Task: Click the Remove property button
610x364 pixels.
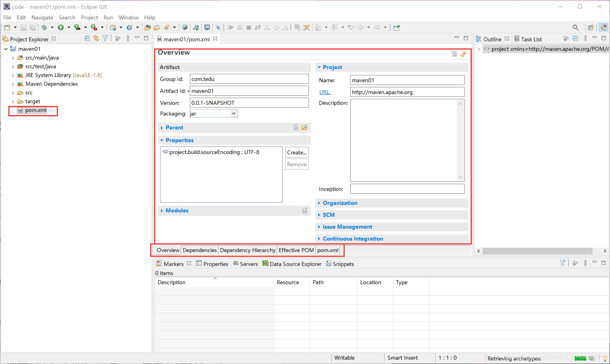Action: pos(297,164)
